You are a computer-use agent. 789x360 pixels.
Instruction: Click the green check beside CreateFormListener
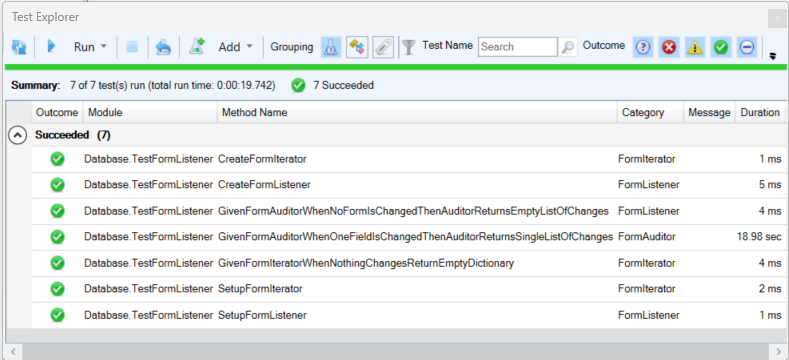[57, 185]
